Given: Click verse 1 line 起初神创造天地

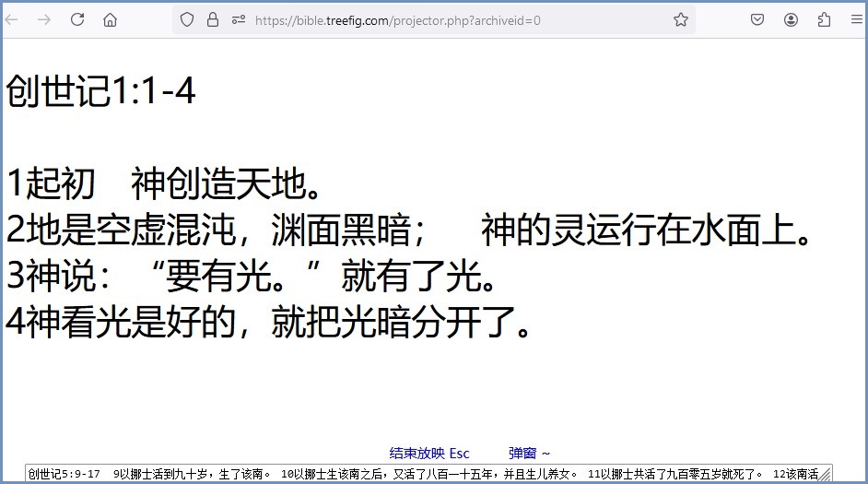Looking at the screenshot, I should pyautogui.click(x=166, y=184).
